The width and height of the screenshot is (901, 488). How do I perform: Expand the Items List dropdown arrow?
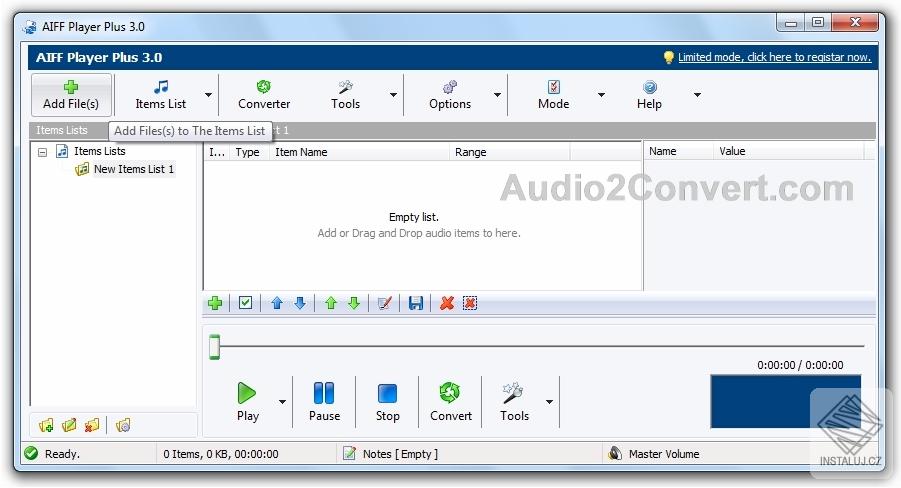click(x=209, y=95)
